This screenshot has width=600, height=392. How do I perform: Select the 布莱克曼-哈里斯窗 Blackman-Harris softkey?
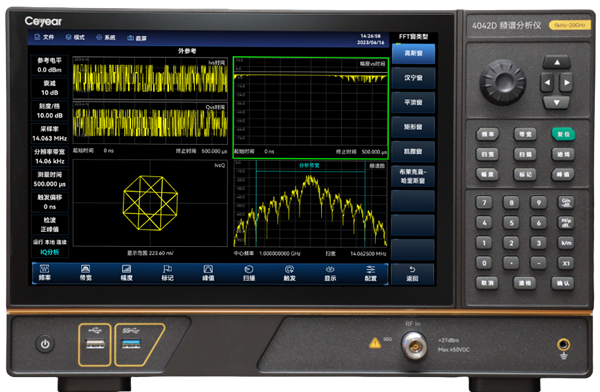[413, 176]
